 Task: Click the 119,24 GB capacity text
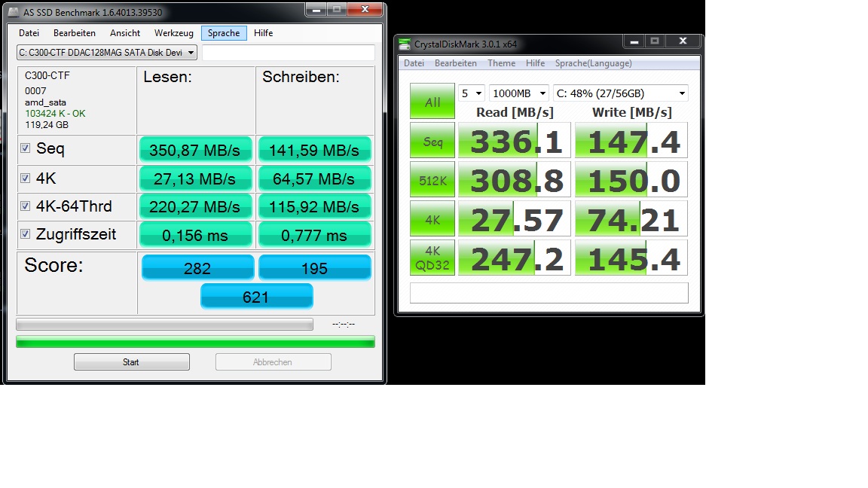(47, 125)
